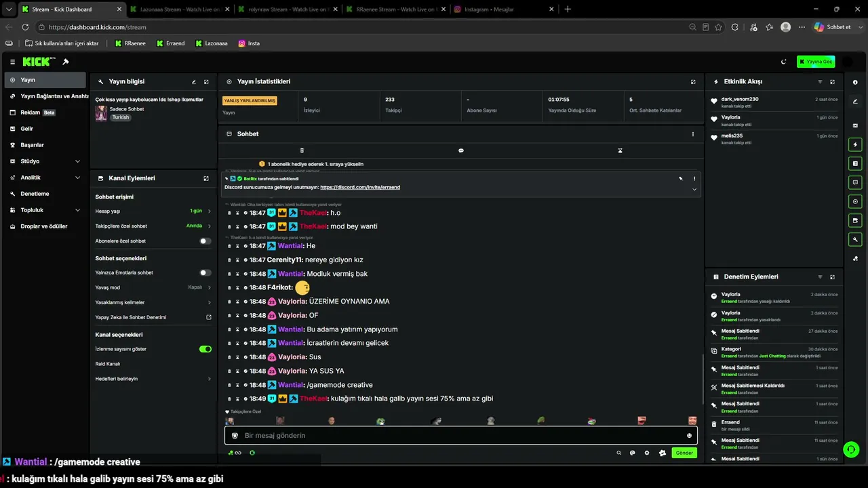The width and height of the screenshot is (868, 488).
Task: Collapse the pinned message with chevron
Action: tap(694, 190)
